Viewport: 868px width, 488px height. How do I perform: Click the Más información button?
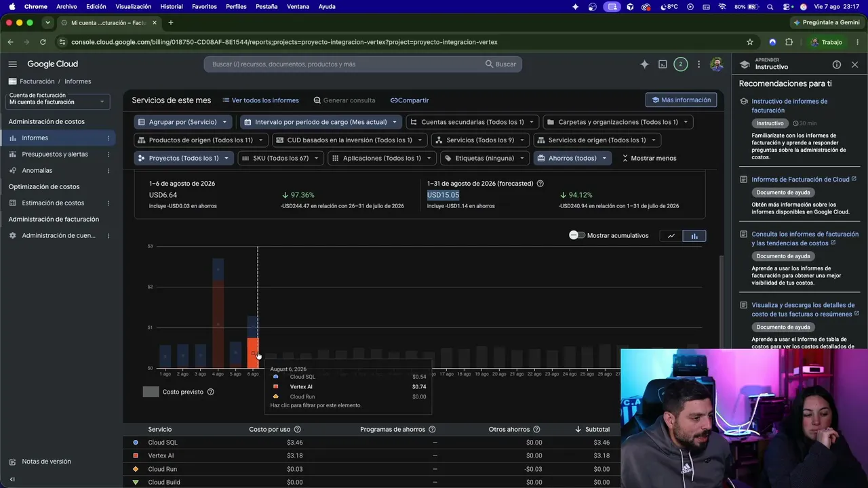coord(681,100)
